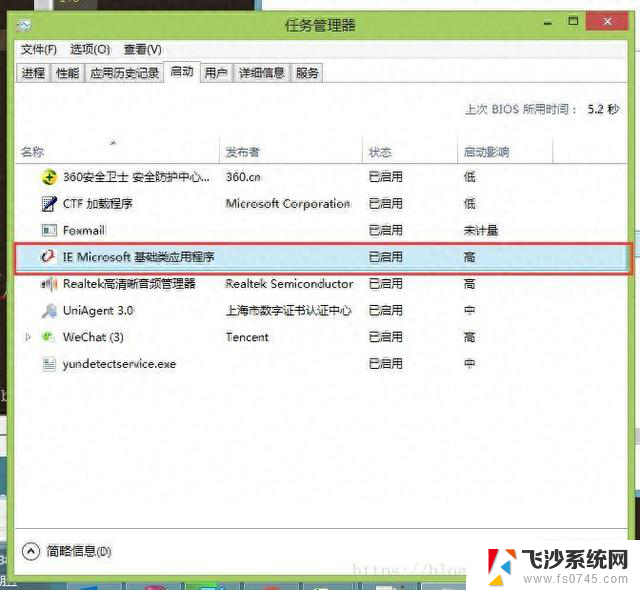Image resolution: width=640 pixels, height=590 pixels.
Task: Click the yundetectservice.exe file icon
Action: (x=49, y=364)
